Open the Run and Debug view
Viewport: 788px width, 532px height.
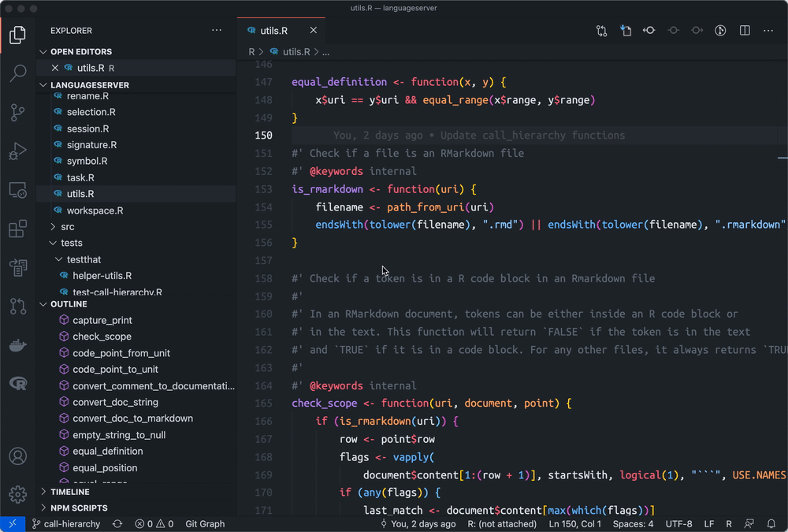point(17,151)
